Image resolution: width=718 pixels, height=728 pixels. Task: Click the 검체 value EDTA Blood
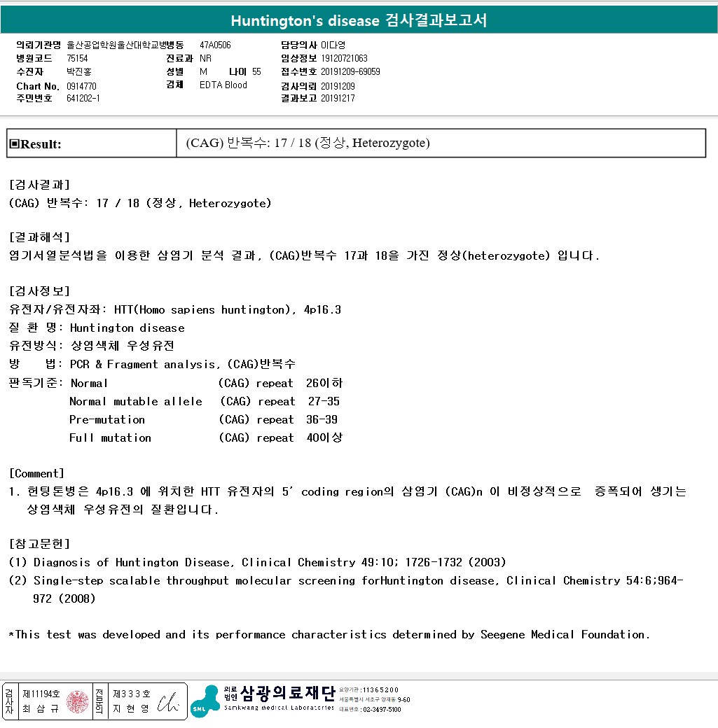point(223,85)
